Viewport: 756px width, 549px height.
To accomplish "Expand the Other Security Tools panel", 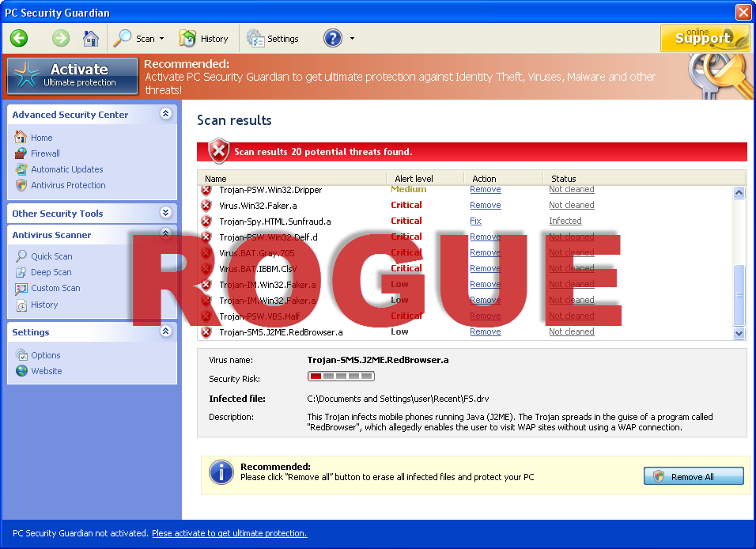I will coord(166,212).
